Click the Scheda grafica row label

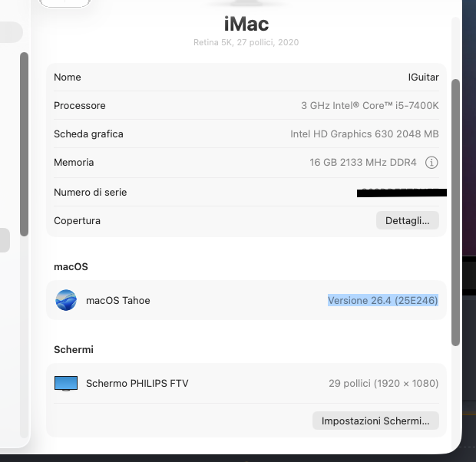88,134
